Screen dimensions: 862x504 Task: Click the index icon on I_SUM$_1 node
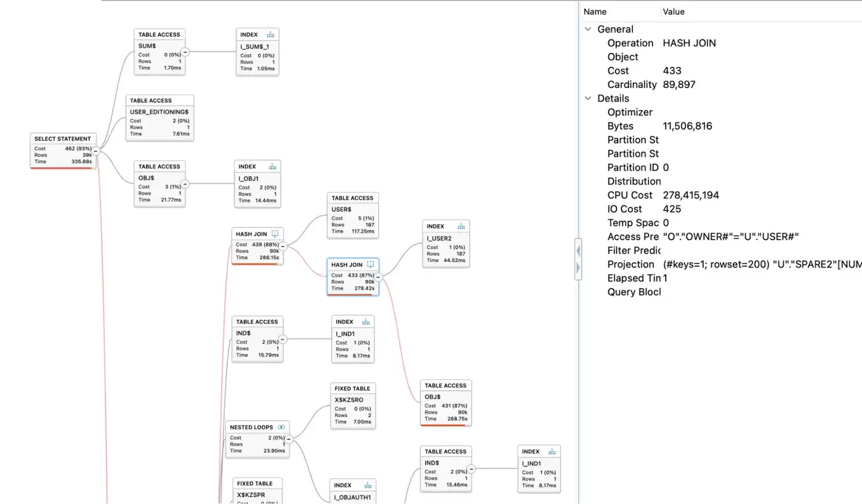click(270, 34)
